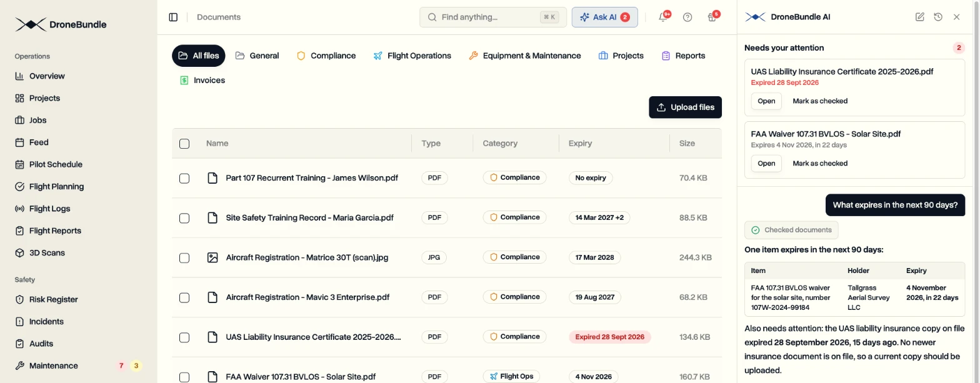This screenshot has height=383, width=980.
Task: Click the JPG type badge
Action: pyautogui.click(x=434, y=257)
